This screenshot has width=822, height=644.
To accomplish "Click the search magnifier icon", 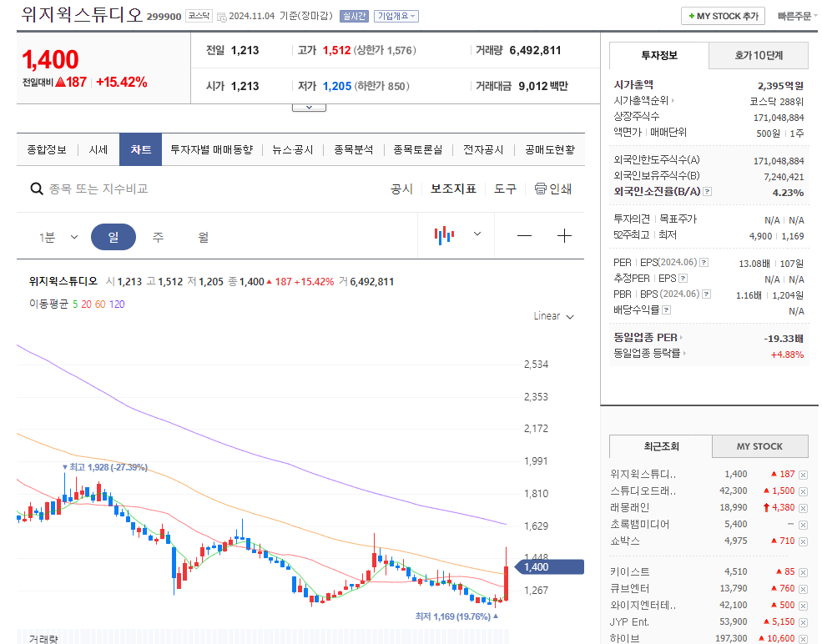I will 36,189.
